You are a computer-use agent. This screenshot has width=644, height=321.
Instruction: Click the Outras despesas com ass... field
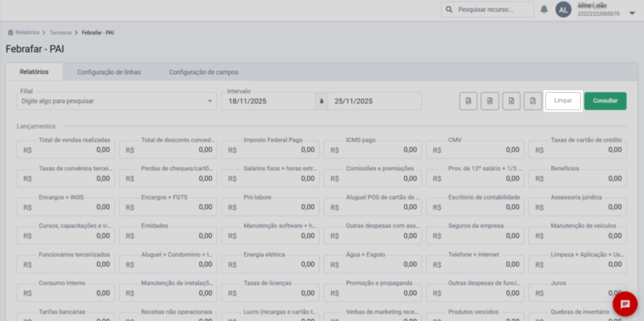pyautogui.click(x=373, y=236)
